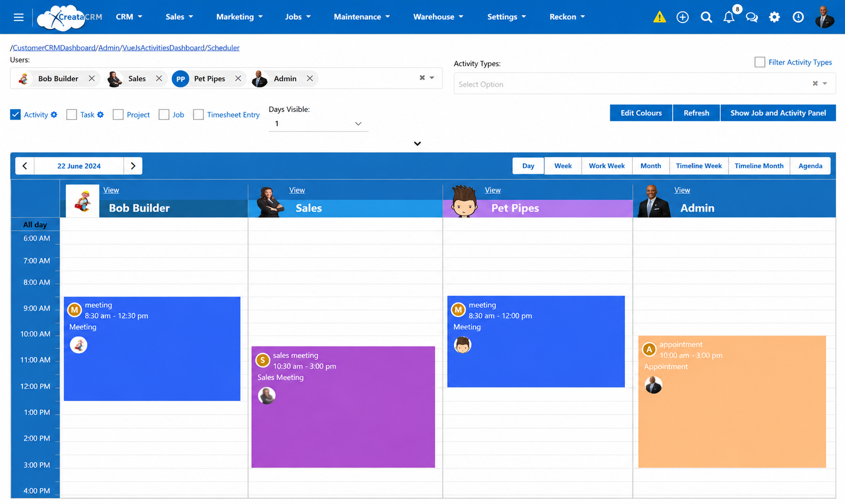Click the plus circle add icon
Screen dimensions: 845x504
click(683, 17)
